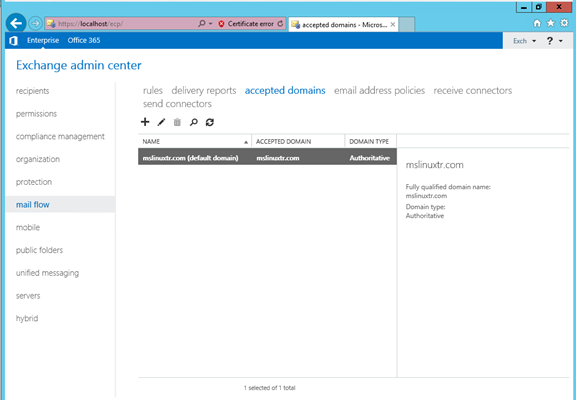Image resolution: width=576 pixels, height=400 pixels.
Task: Open the email address policies tab
Action: (x=379, y=90)
